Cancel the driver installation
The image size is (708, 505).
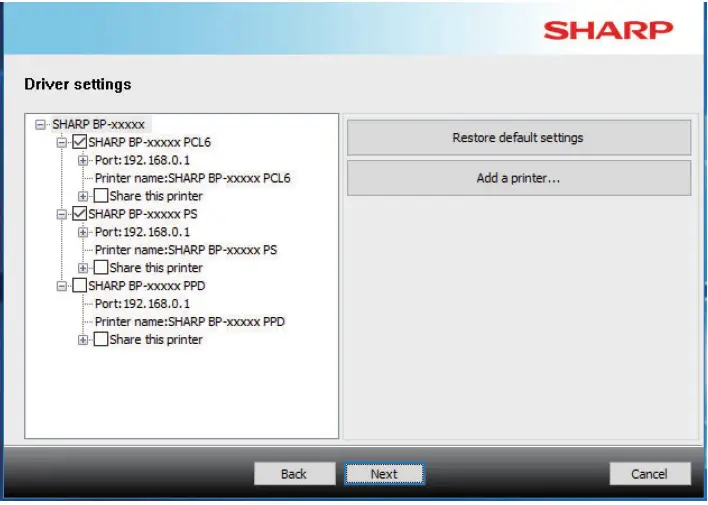point(650,474)
